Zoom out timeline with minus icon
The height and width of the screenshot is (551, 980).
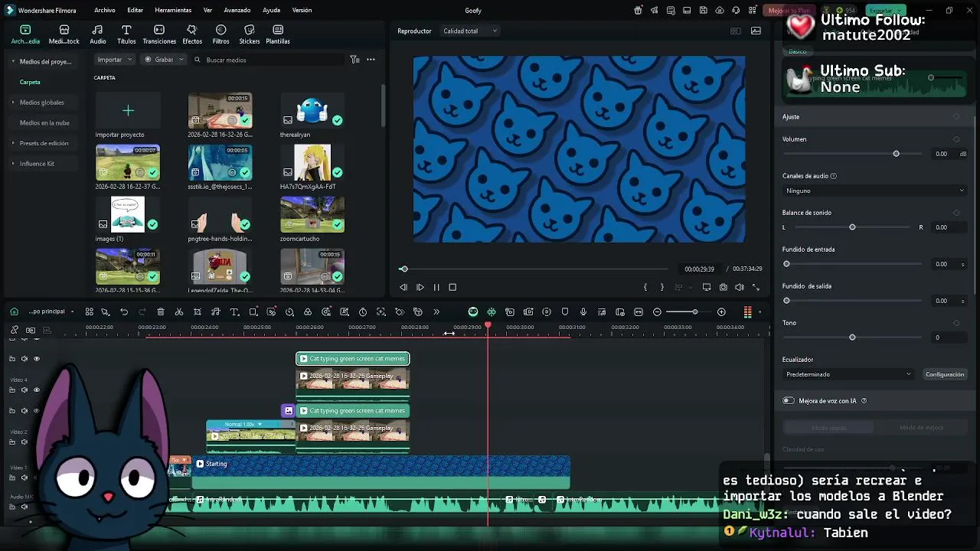(657, 311)
